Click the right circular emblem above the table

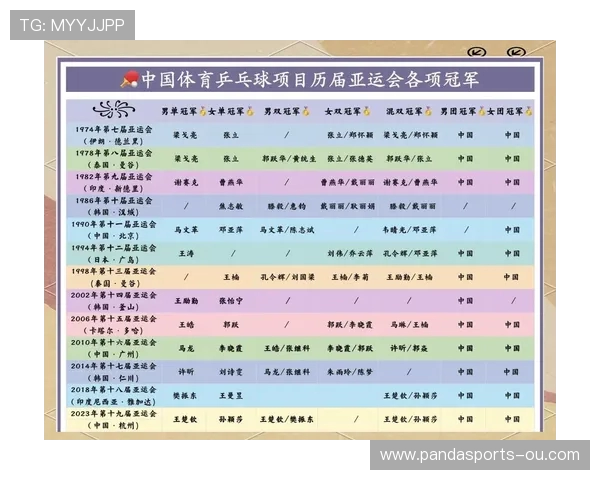click(x=516, y=51)
